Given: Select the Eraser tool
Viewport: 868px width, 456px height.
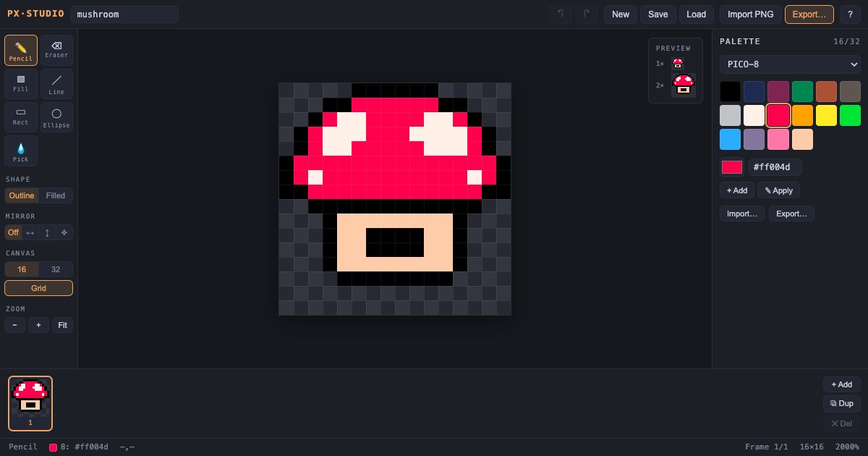Looking at the screenshot, I should 56,51.
